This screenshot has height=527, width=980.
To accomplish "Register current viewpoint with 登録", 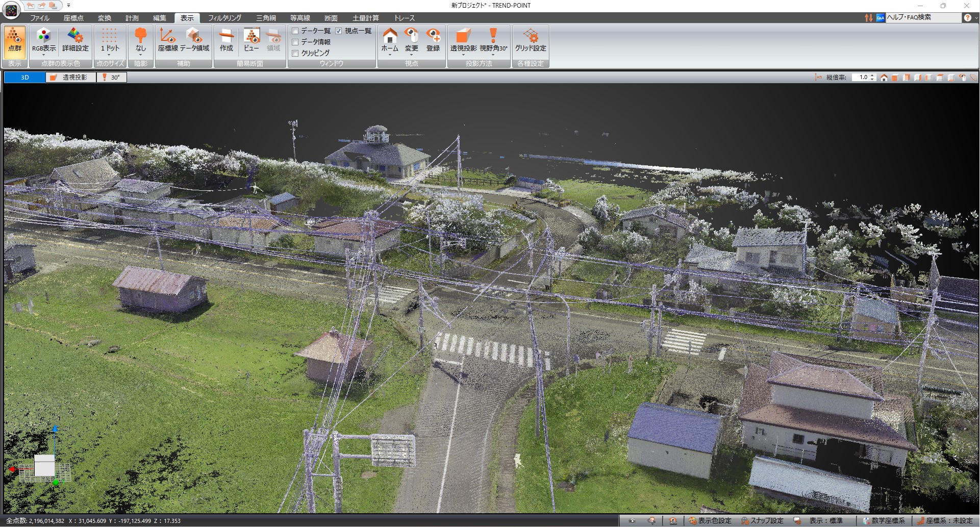I will pyautogui.click(x=433, y=40).
